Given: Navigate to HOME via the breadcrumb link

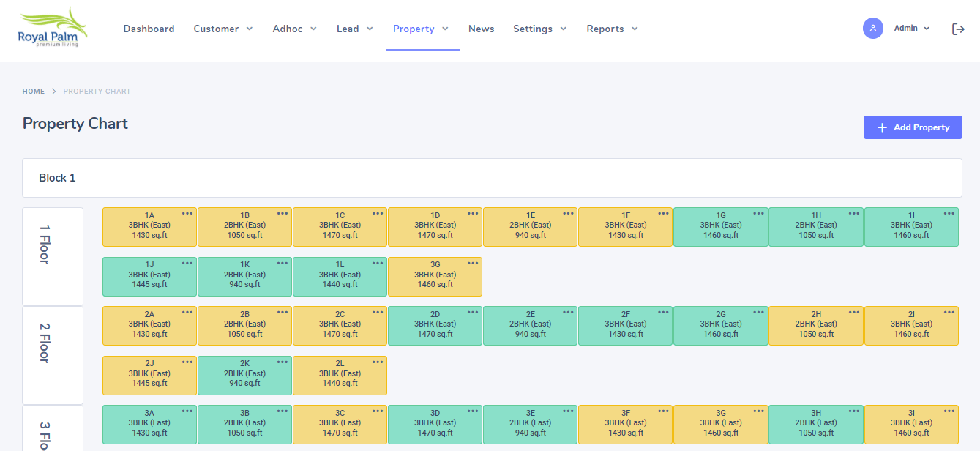Looking at the screenshot, I should click(34, 91).
